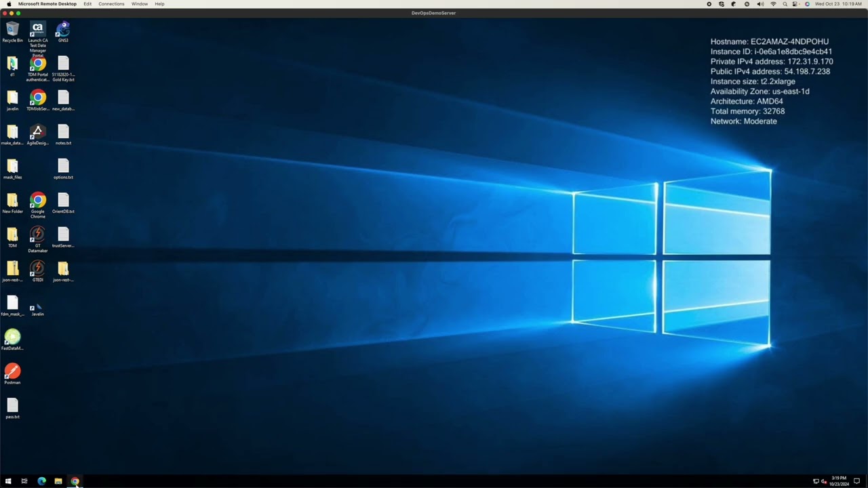Open the TDMJobSer... Chrome shortcut

(x=38, y=100)
